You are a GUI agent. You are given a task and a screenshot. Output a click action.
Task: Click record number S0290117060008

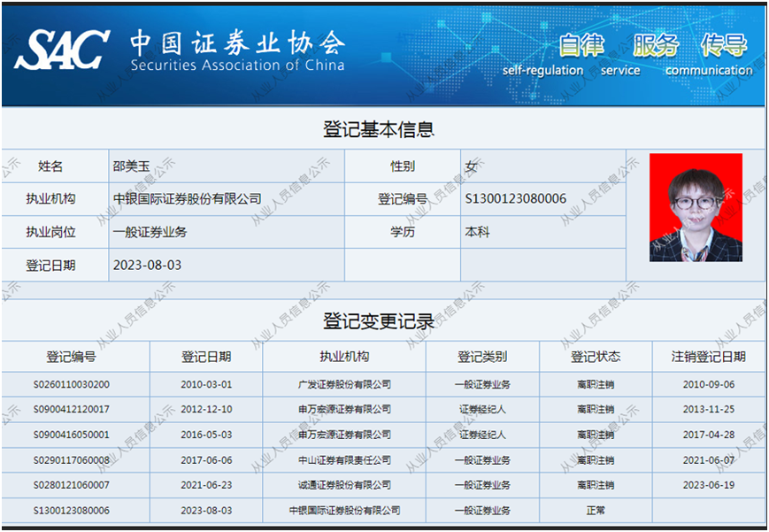[x=72, y=460]
